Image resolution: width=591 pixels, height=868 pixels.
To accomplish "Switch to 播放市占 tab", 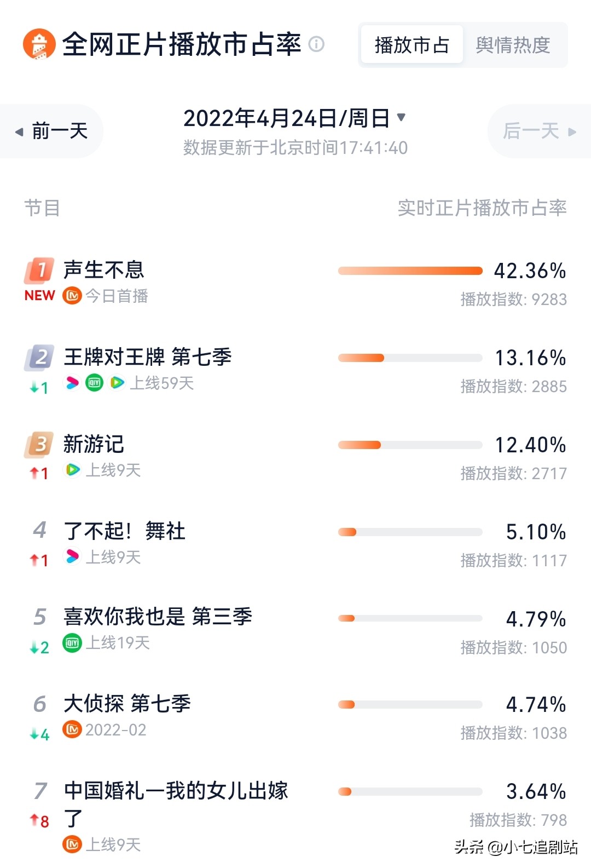I will 412,45.
